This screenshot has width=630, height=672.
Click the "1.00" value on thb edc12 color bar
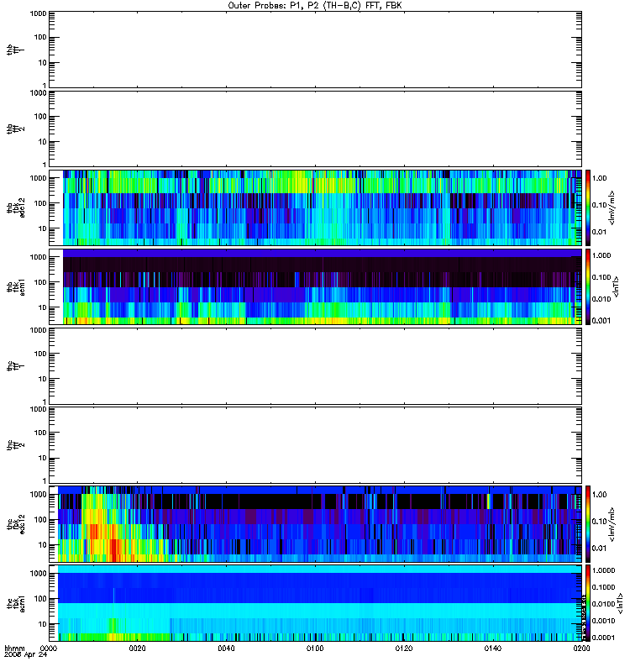pyautogui.click(x=599, y=178)
